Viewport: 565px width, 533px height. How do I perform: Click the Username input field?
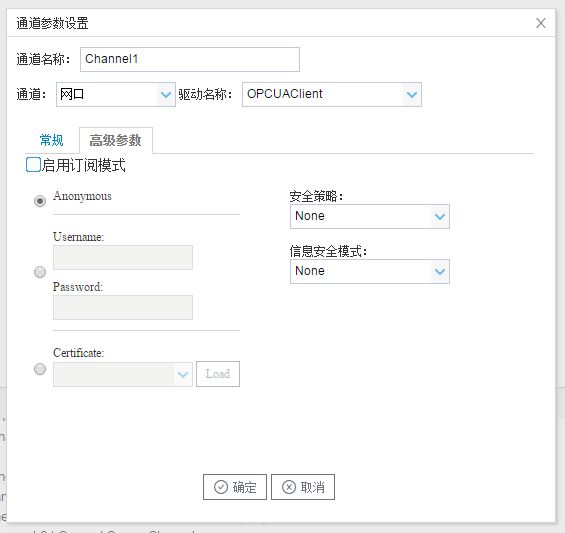coord(123,257)
